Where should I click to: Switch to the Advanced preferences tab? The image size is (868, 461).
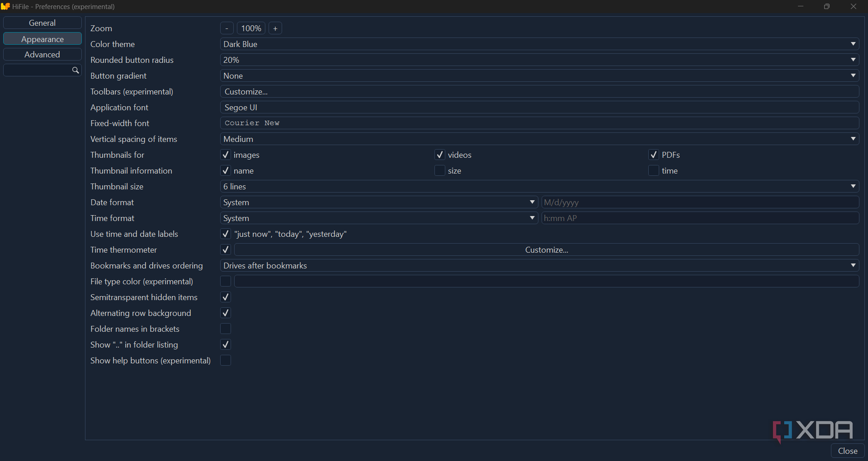[x=42, y=55]
